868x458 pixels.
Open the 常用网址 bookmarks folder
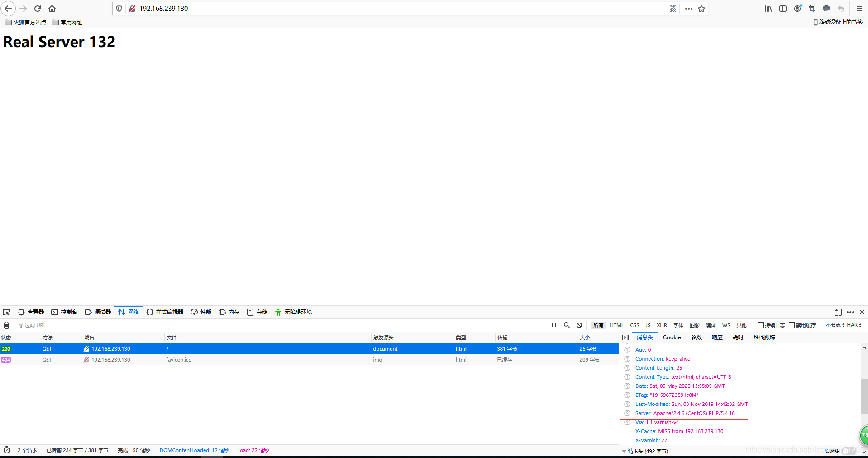(x=67, y=22)
